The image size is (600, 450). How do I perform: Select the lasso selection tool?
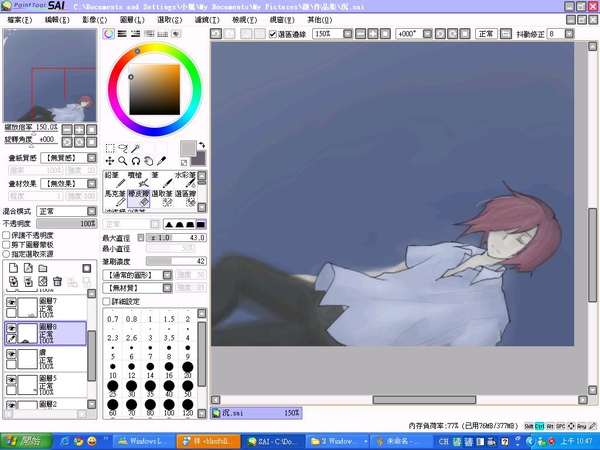(123, 148)
